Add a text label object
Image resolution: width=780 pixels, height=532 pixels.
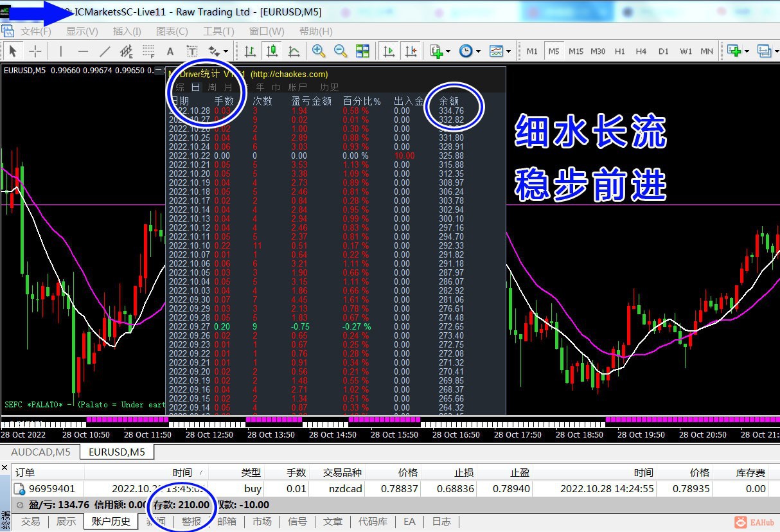click(192, 51)
